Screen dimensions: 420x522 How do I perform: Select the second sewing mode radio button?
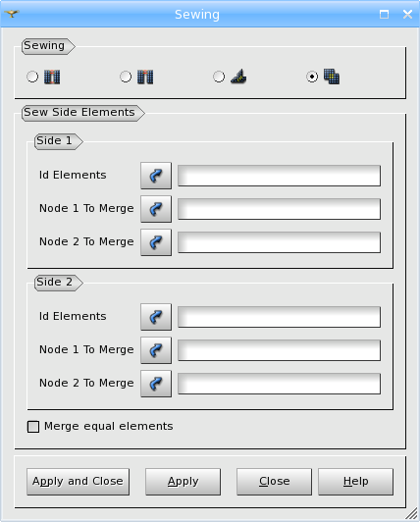(x=126, y=77)
